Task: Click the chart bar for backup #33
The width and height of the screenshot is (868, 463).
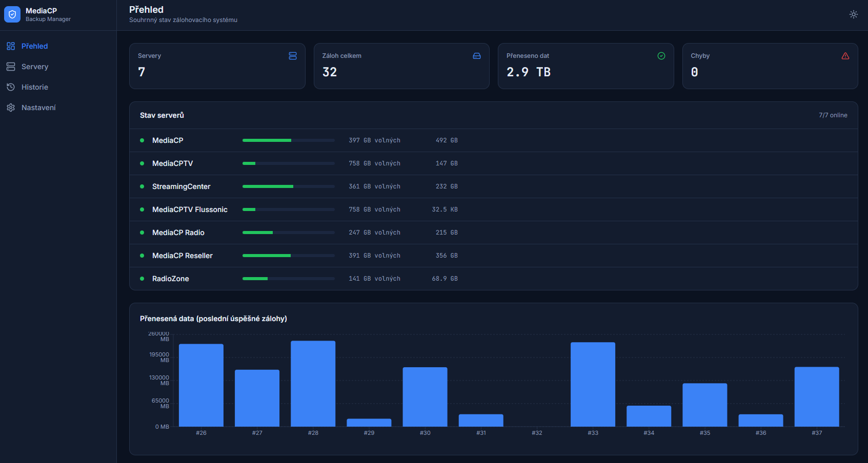Action: (x=593, y=384)
